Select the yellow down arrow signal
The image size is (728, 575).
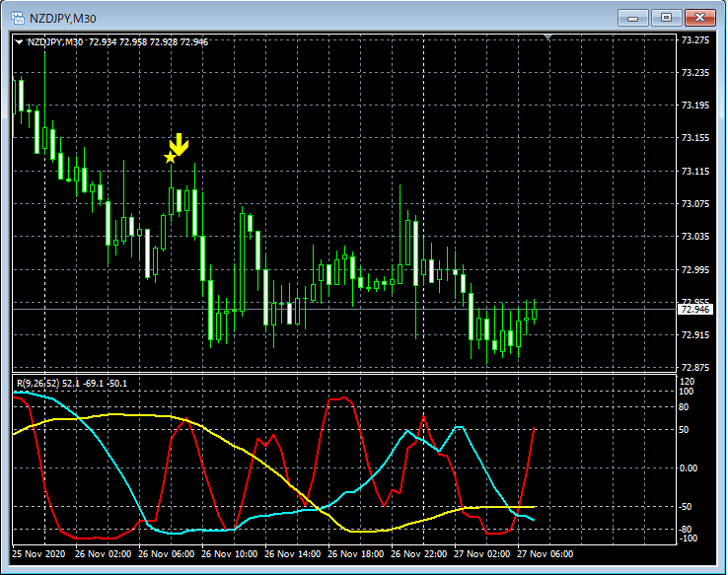coord(180,144)
